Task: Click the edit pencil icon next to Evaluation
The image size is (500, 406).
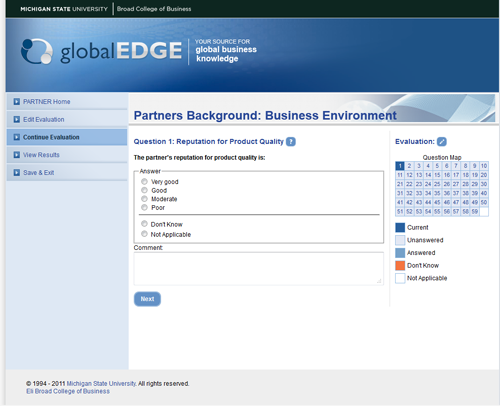Action: (x=442, y=142)
